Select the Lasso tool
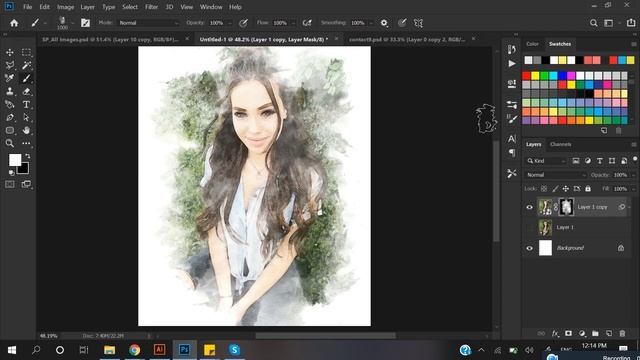640x360 pixels. (x=10, y=65)
